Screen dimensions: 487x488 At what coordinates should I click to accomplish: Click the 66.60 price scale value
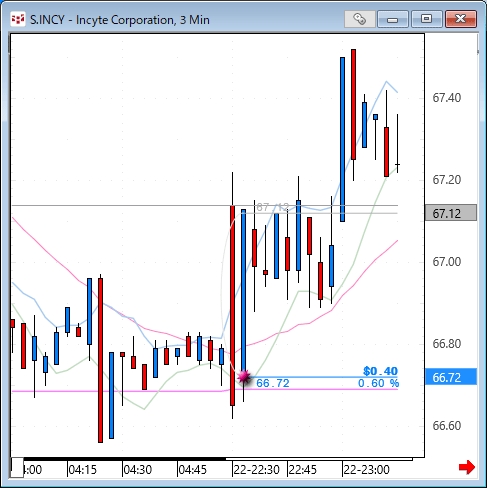446,426
